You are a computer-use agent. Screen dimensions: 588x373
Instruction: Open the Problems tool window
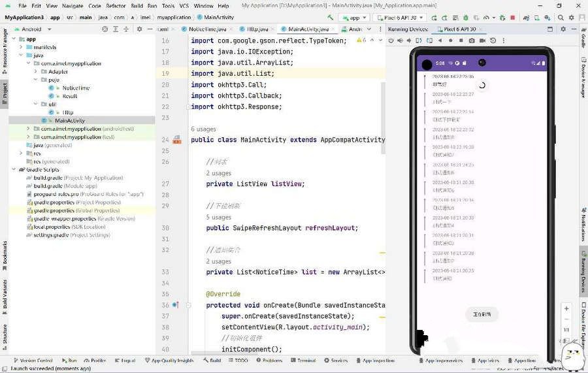(269, 360)
